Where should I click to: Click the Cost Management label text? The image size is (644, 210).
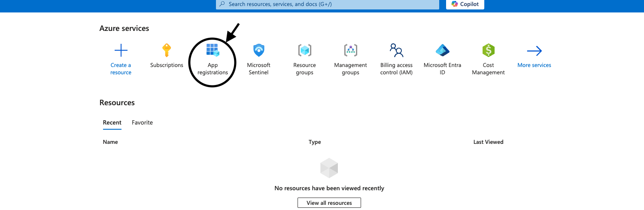[489, 69]
